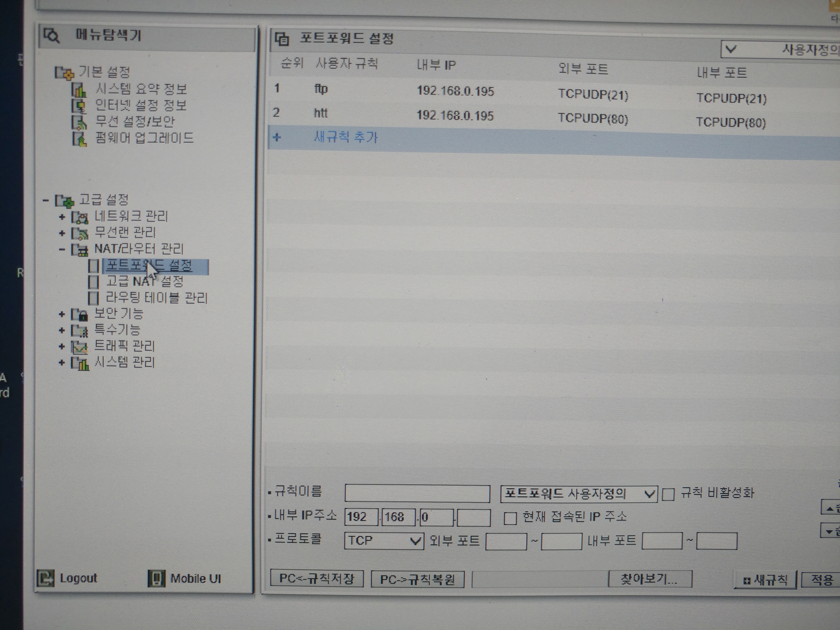
Task: Click the 무선랜 관리 folder icon
Action: click(x=80, y=233)
